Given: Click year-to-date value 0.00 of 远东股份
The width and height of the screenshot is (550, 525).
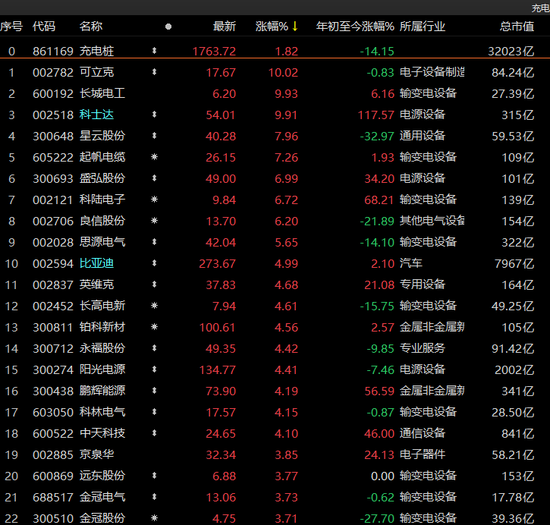Looking at the screenshot, I should (x=383, y=476).
